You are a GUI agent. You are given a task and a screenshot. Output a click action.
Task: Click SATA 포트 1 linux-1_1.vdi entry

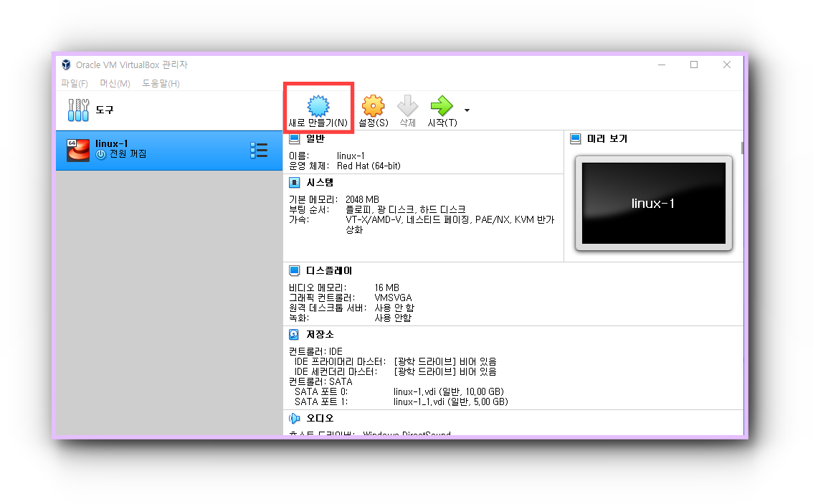coord(450,402)
